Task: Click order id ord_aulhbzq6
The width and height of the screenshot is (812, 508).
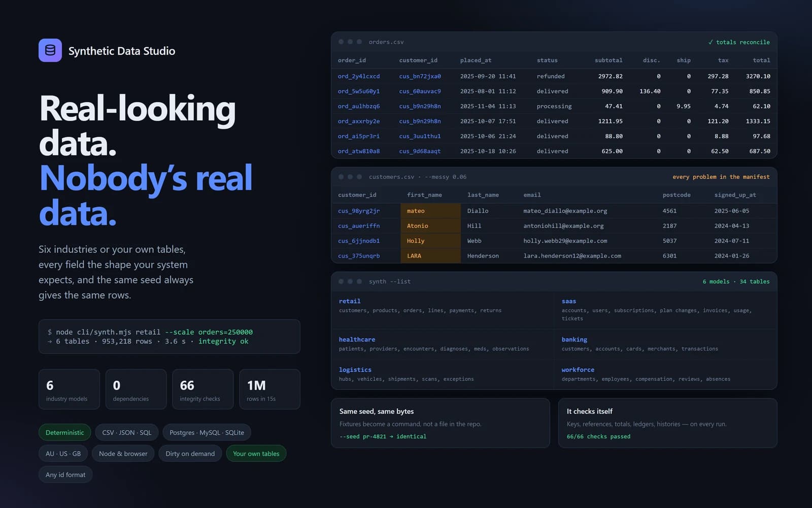Action: 359,106
